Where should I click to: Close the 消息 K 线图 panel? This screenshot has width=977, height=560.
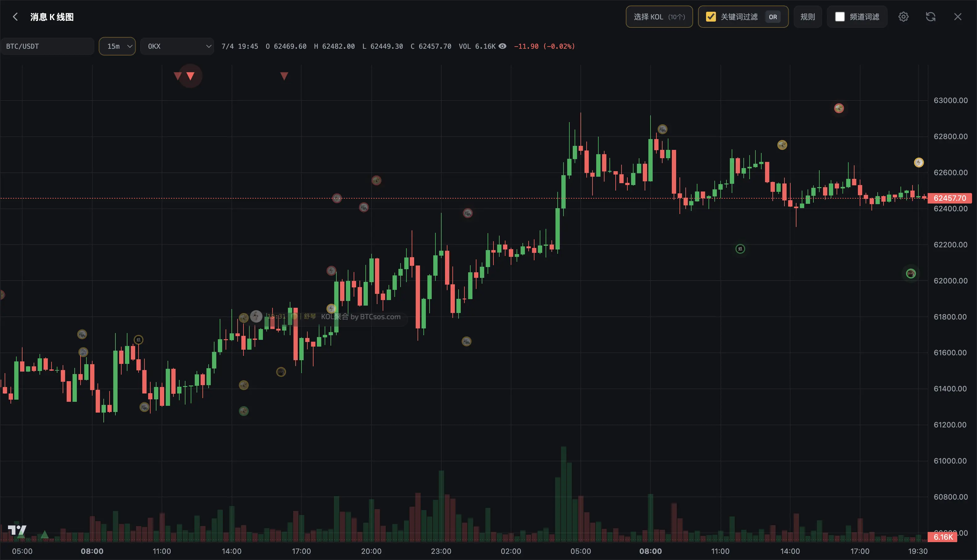pyautogui.click(x=957, y=17)
